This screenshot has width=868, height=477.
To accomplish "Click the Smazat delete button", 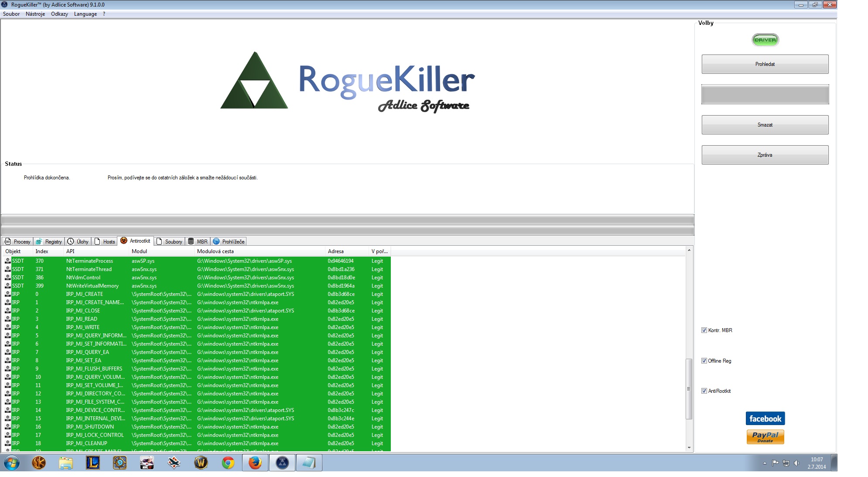I will pos(765,125).
